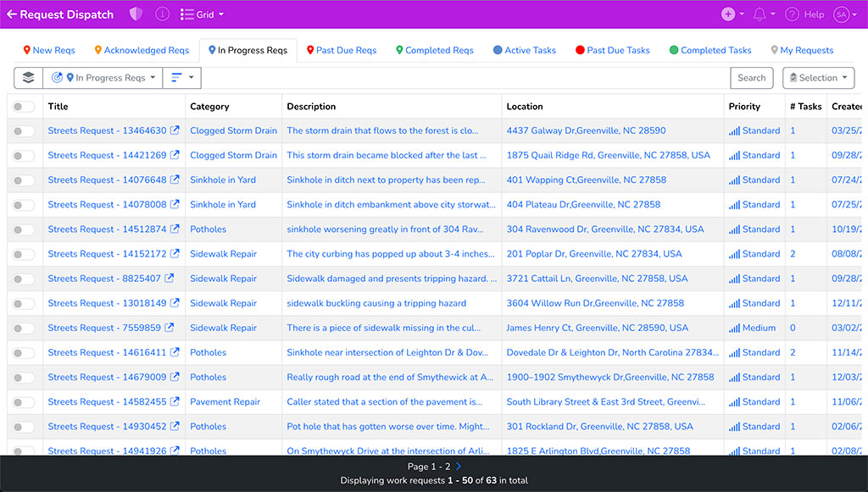Open the sort options dropdown

pos(181,78)
